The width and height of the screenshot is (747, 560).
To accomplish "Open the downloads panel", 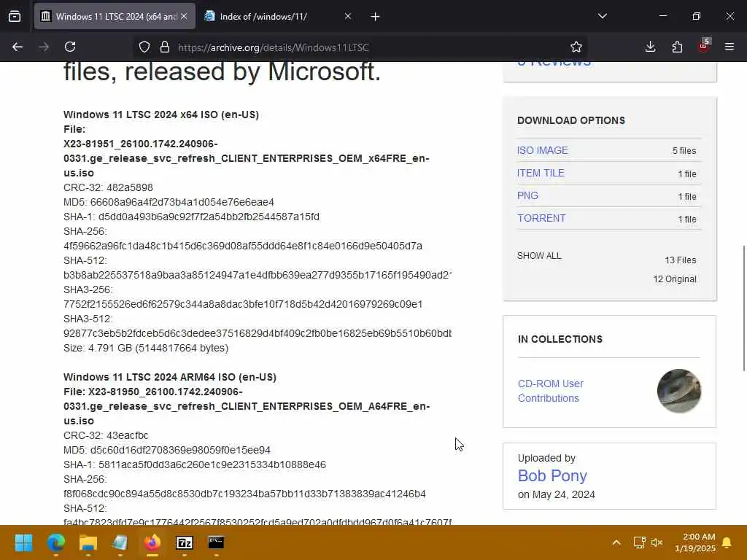I will [x=650, y=47].
